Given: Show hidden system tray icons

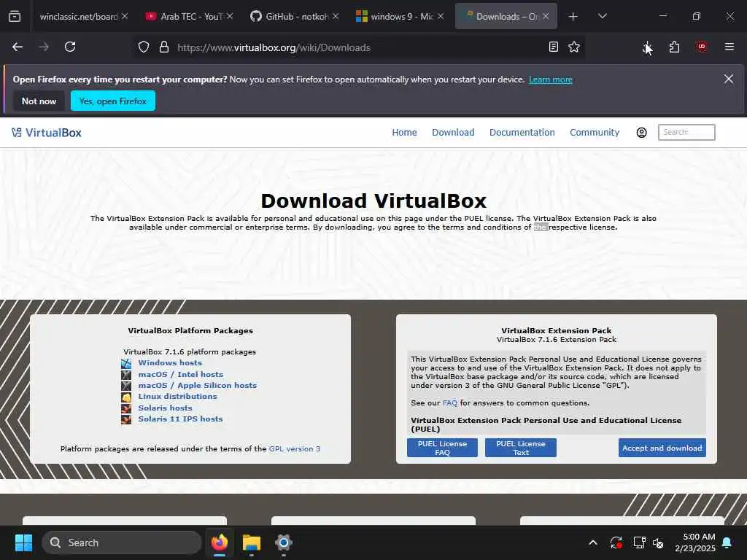Looking at the screenshot, I should 593,542.
